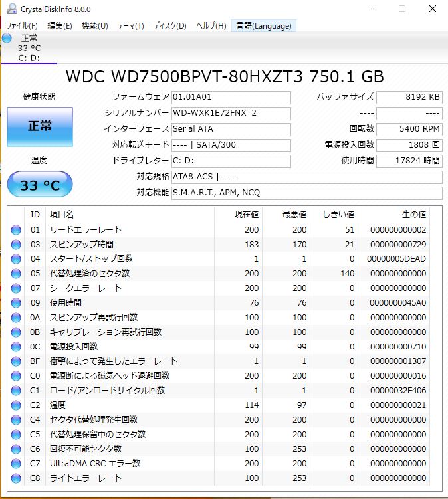Image resolution: width=448 pixels, height=499 pixels.
Task: Click the status orb for UltraDMA CRC エラー数 row
Action: click(16, 464)
